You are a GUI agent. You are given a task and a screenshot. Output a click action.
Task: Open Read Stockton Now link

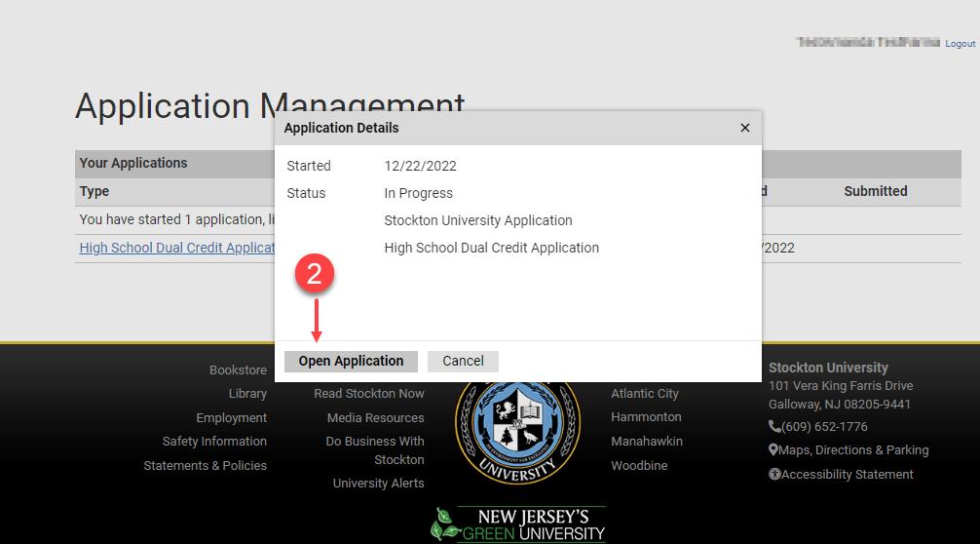(369, 393)
